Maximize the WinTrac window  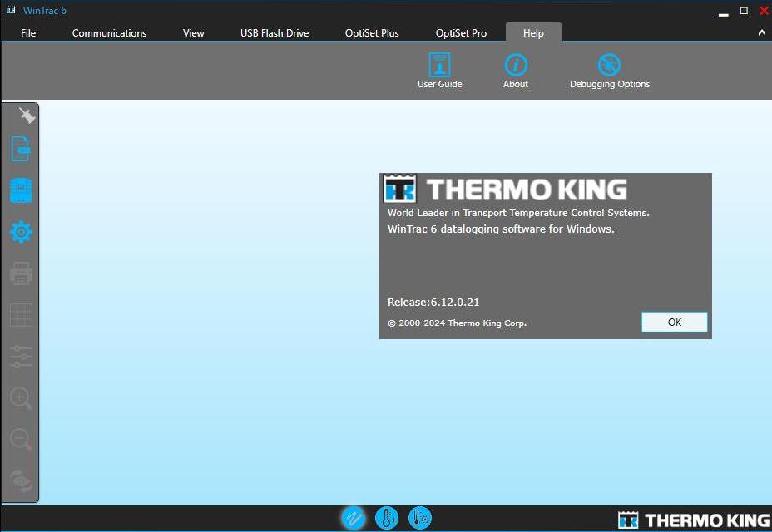(x=744, y=10)
